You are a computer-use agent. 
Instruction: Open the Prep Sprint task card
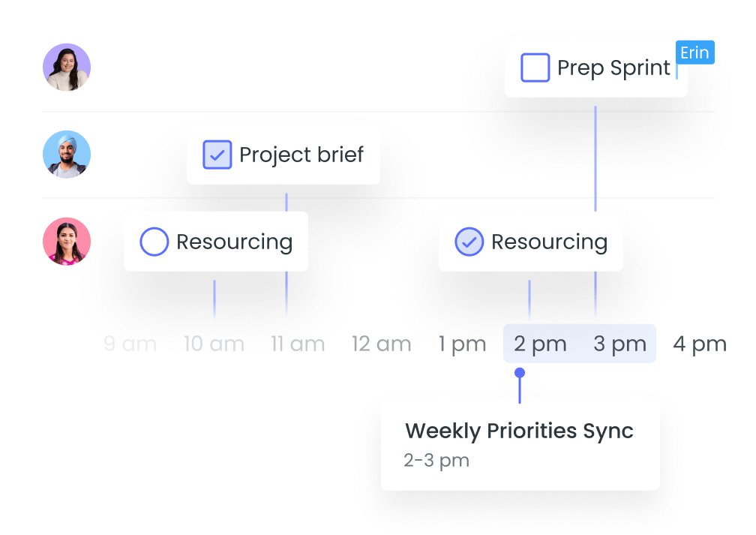coord(613,68)
